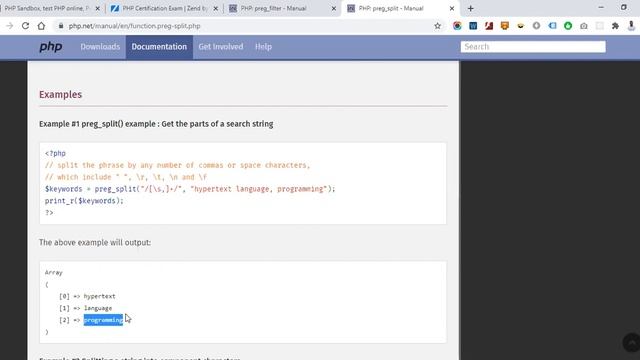Restore the browser window size
The width and height of the screenshot is (640, 360).
click(x=624, y=8)
